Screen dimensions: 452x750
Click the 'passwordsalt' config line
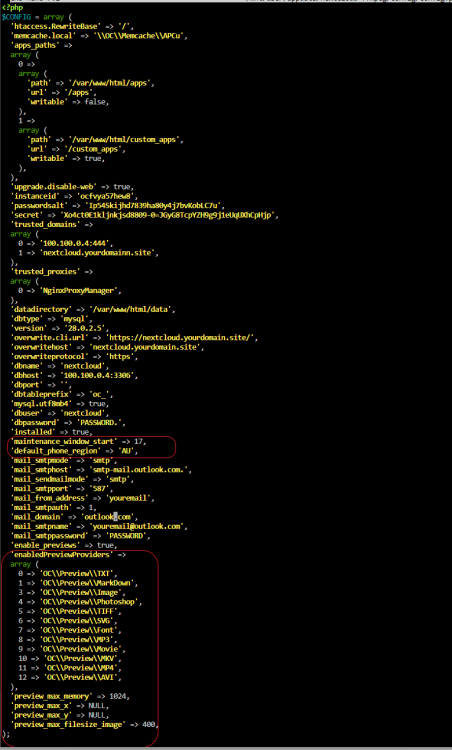point(118,206)
